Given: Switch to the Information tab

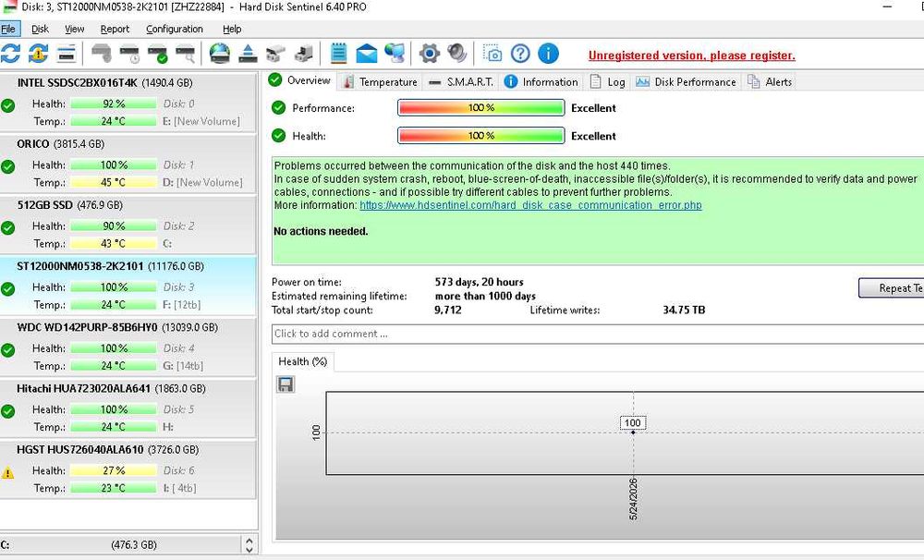Looking at the screenshot, I should pyautogui.click(x=541, y=82).
